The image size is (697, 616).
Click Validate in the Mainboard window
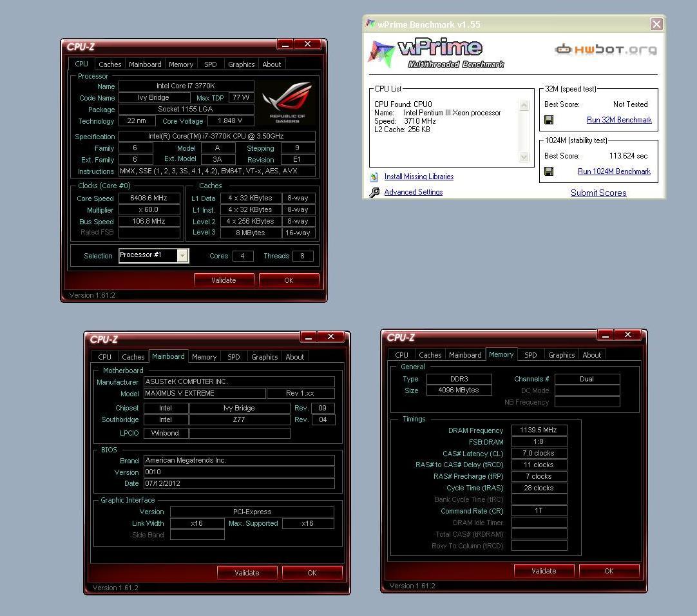pos(247,573)
